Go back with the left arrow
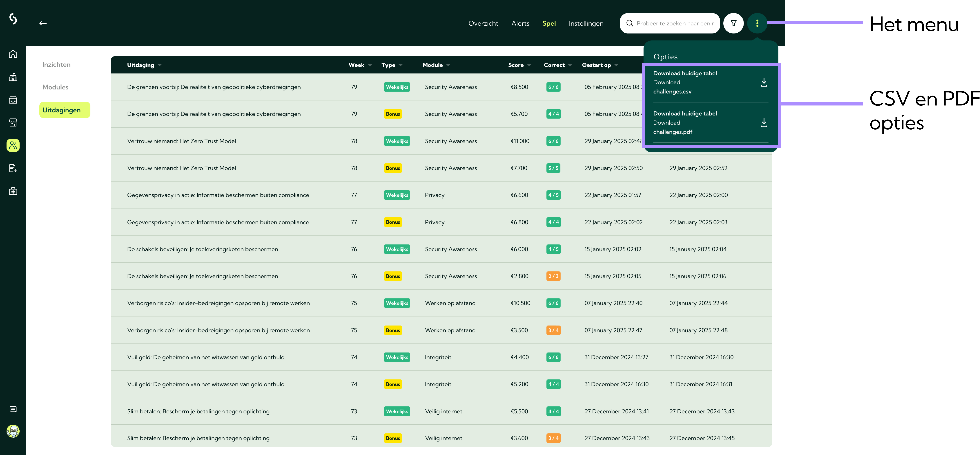The width and height of the screenshot is (980, 455). [43, 23]
